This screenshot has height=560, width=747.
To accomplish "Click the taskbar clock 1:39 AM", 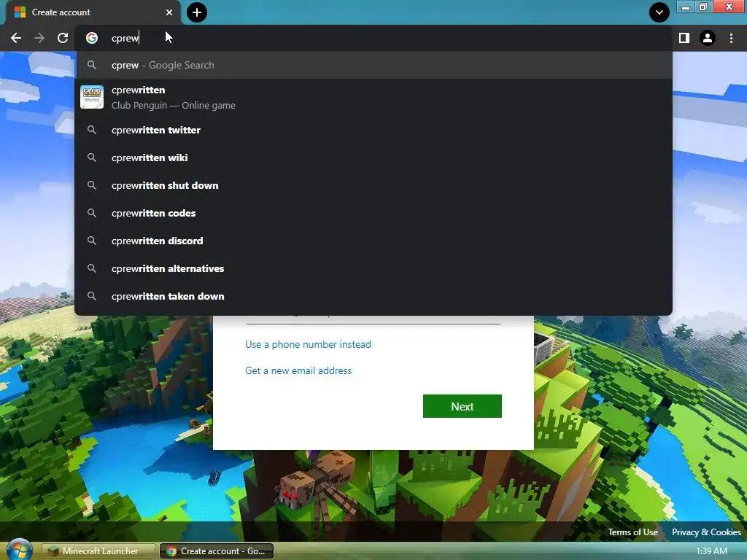I will pyautogui.click(x=712, y=551).
